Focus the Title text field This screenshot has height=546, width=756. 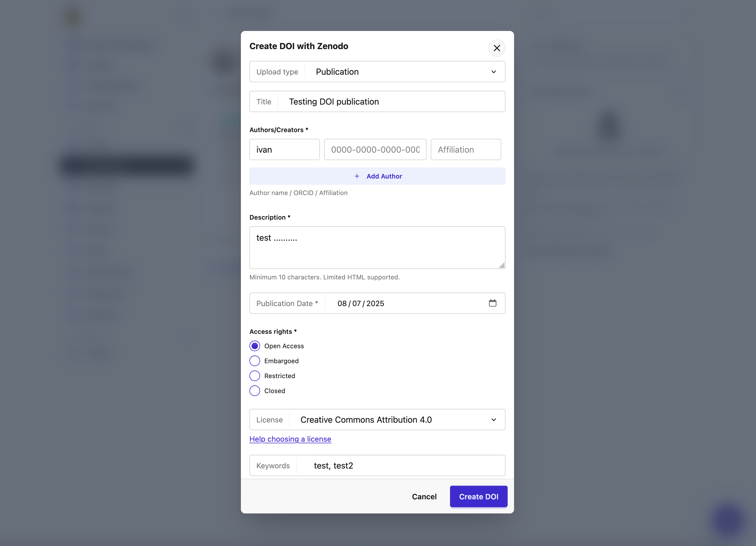tap(391, 102)
